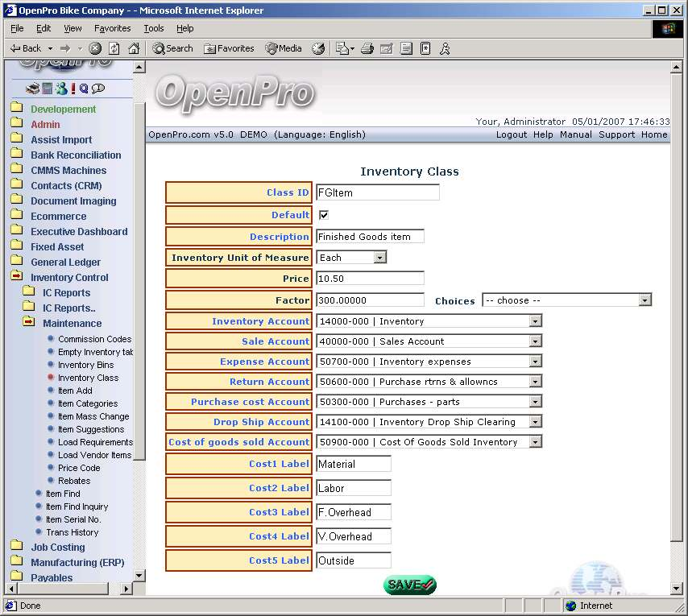Screen dimensions: 688x616
Task: Click the Print toolbar icon
Action: [x=367, y=48]
